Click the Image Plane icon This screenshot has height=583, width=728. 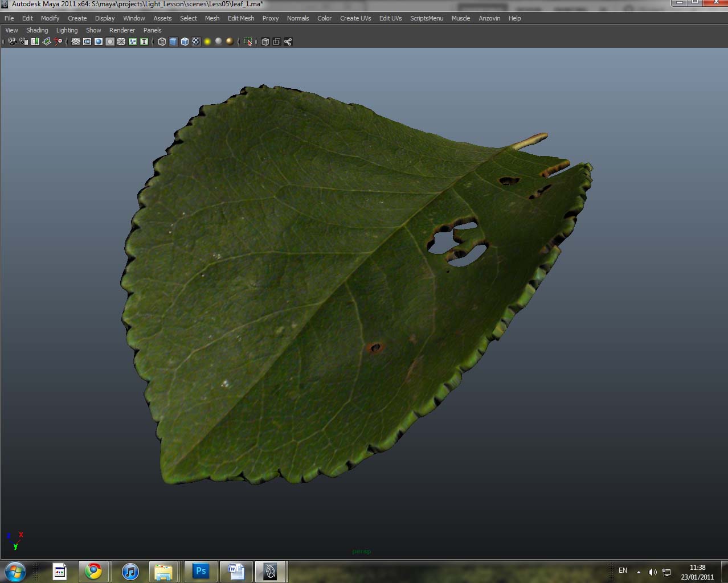point(47,42)
